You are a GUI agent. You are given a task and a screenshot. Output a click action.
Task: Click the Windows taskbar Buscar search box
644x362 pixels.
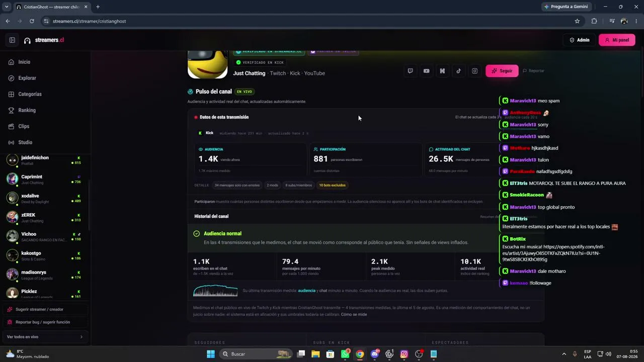coord(257,354)
